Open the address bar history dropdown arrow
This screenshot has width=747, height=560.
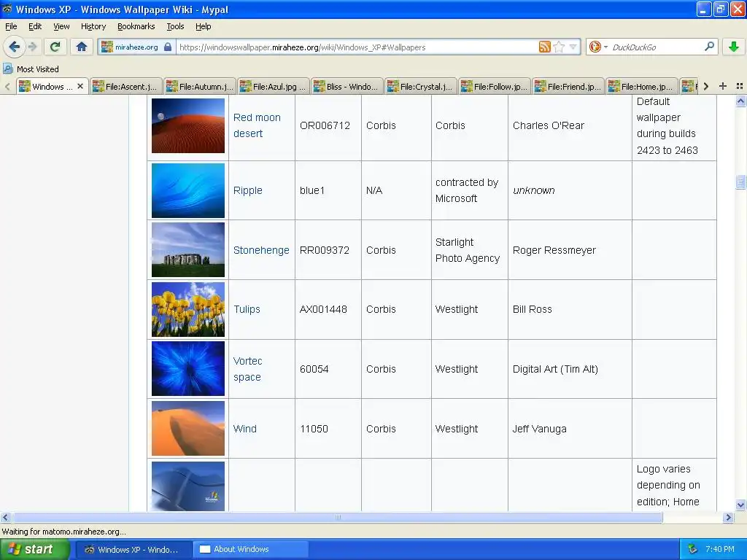[573, 47]
